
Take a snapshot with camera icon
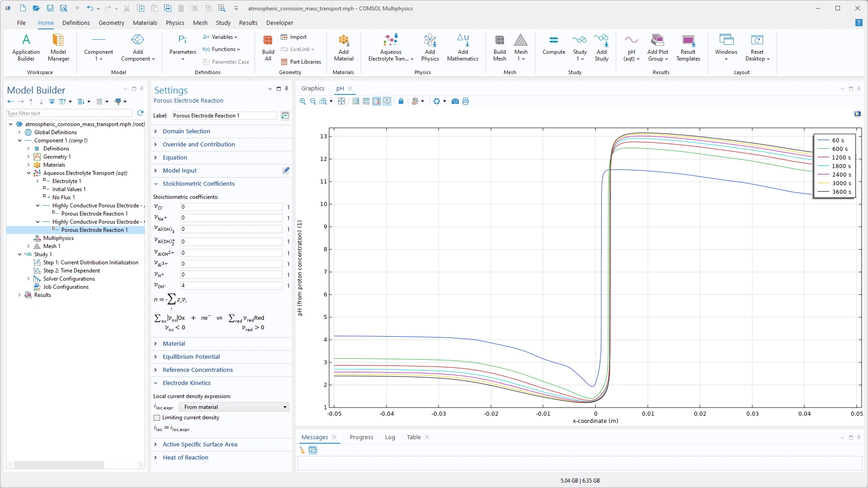455,101
